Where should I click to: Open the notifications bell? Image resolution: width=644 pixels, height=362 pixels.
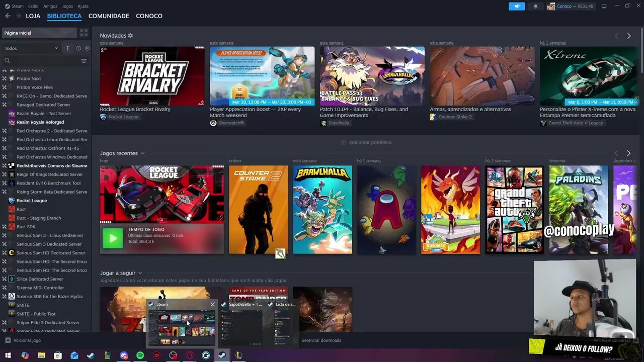(535, 6)
